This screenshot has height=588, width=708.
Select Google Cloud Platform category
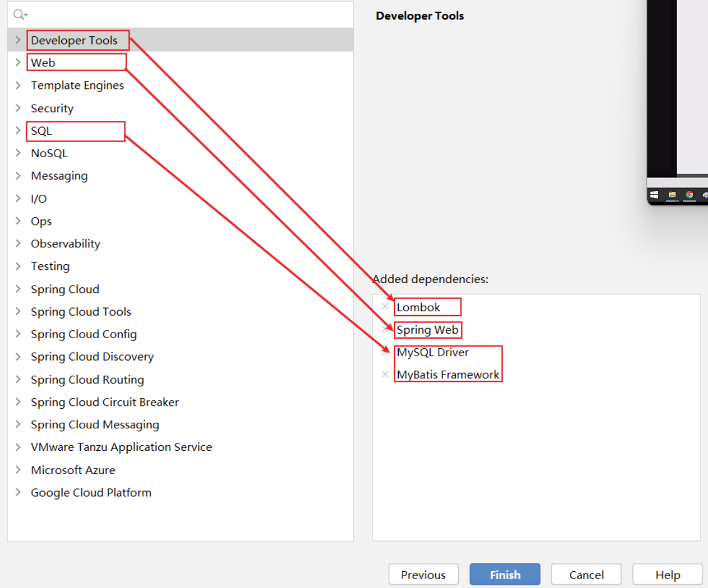pos(91,493)
